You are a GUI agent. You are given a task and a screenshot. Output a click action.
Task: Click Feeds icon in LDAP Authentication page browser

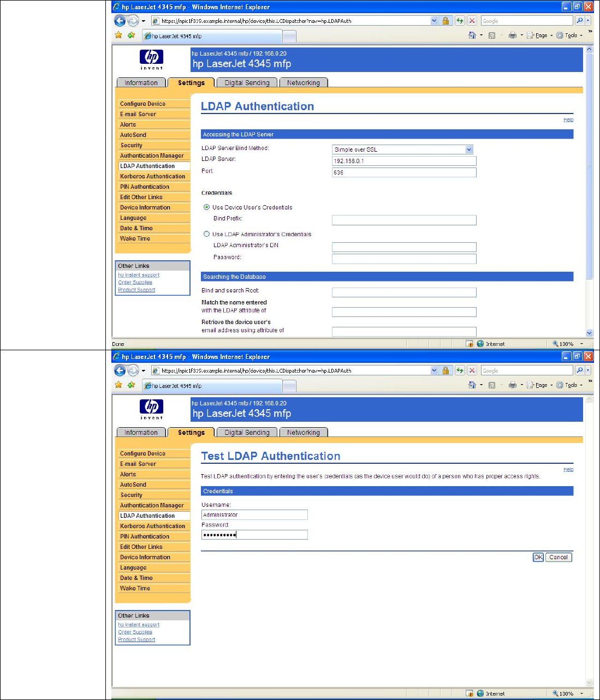[492, 35]
